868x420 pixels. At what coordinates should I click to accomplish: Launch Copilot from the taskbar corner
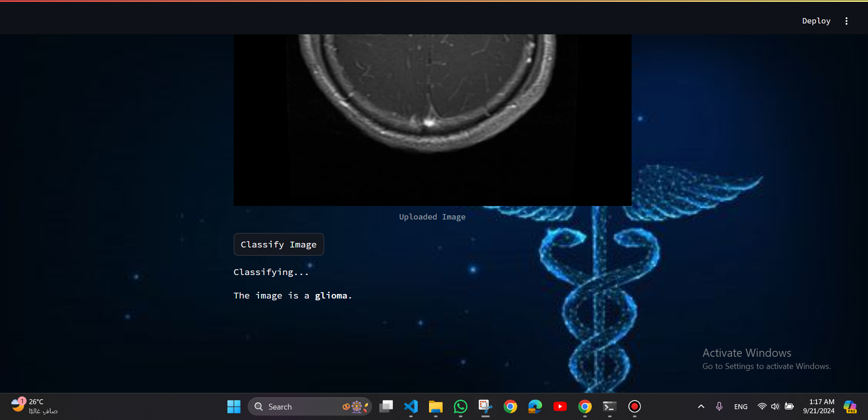click(850, 406)
